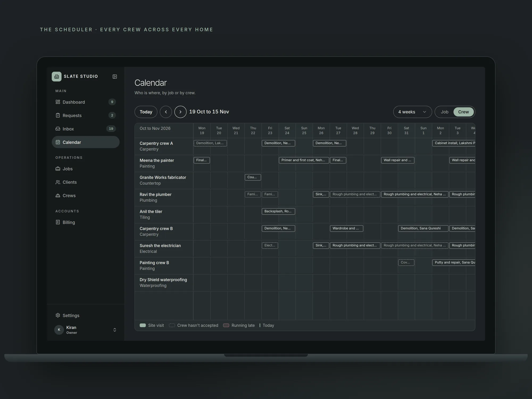The width and height of the screenshot is (532, 399).
Task: Collapse the sidebar panel icon
Action: click(115, 77)
